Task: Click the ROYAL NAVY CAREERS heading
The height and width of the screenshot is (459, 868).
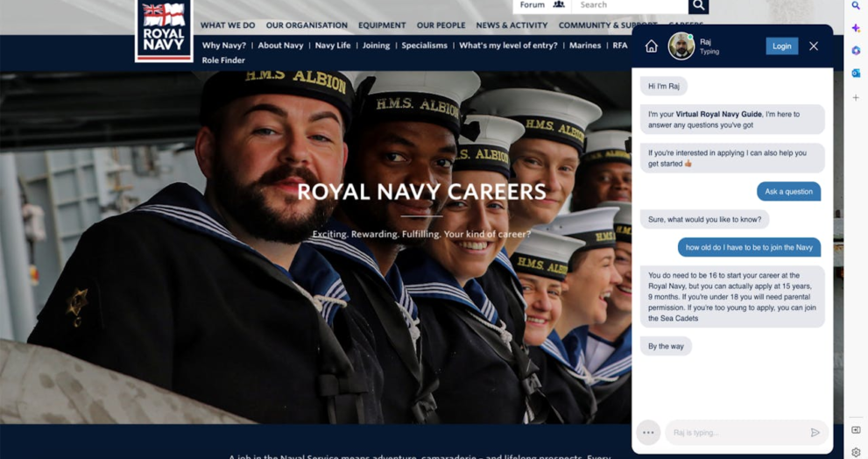Action: click(x=422, y=192)
